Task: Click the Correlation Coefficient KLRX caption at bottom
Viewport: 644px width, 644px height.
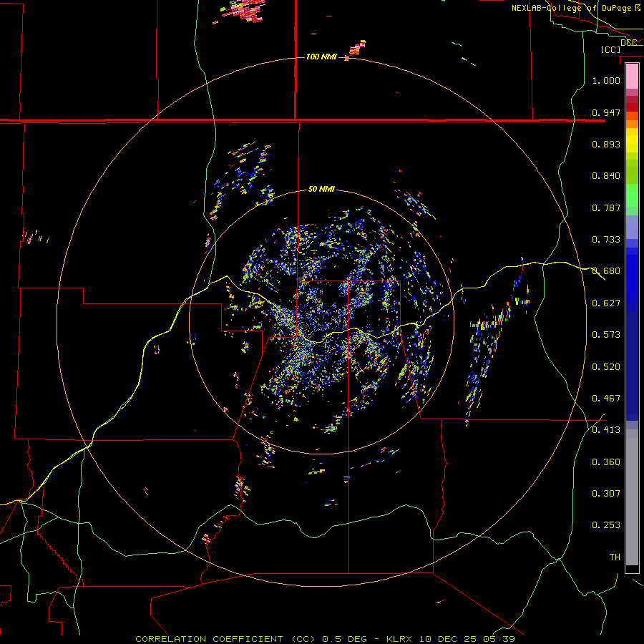Action: 325,639
